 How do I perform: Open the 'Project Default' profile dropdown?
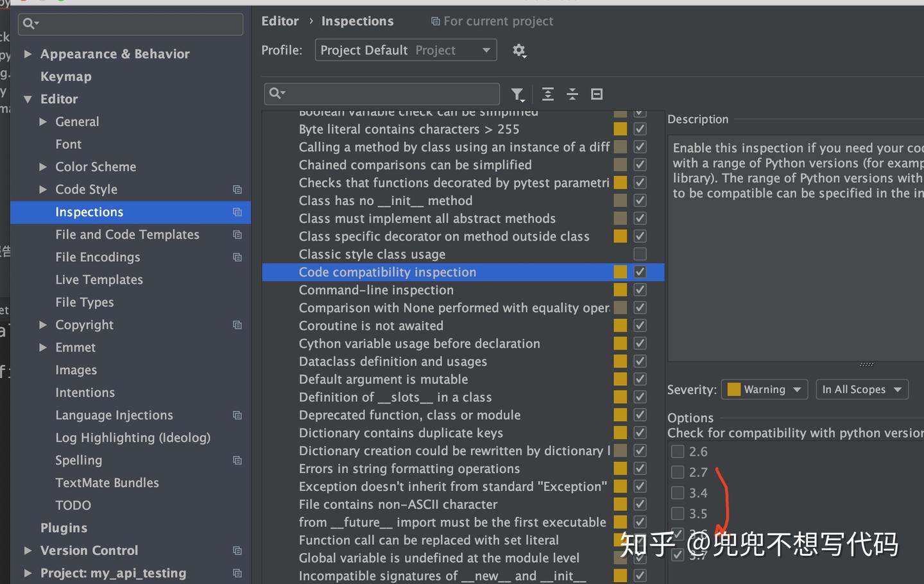pyautogui.click(x=406, y=50)
